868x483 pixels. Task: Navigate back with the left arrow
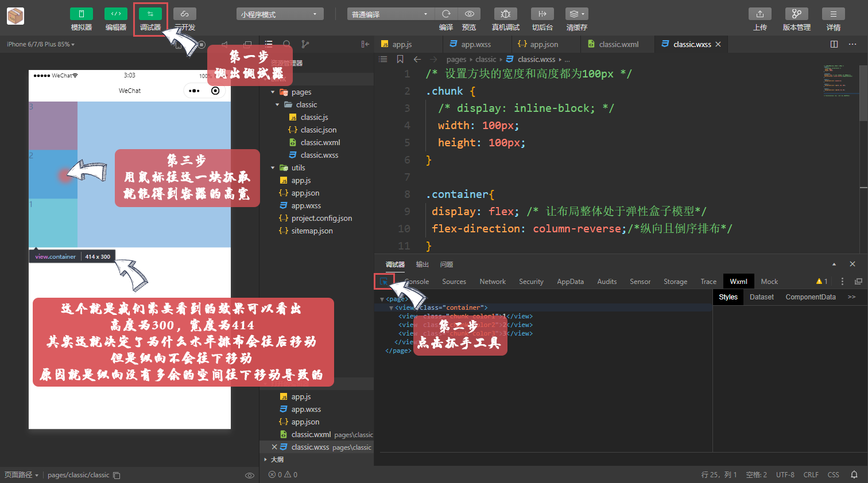point(417,59)
